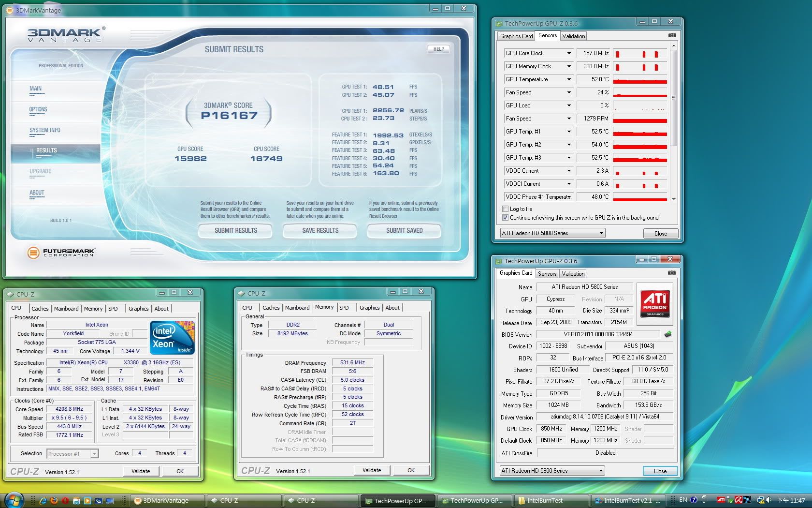Screen dimensions: 812x508
Task: Open the ATI Catalyst tray icon
Action: [721, 500]
